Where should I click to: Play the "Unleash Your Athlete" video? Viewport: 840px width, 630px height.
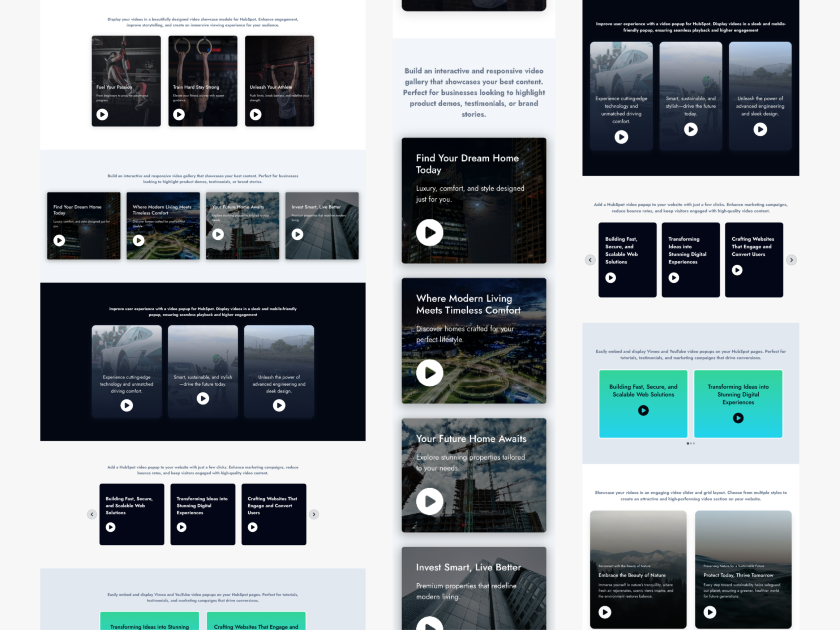[256, 114]
